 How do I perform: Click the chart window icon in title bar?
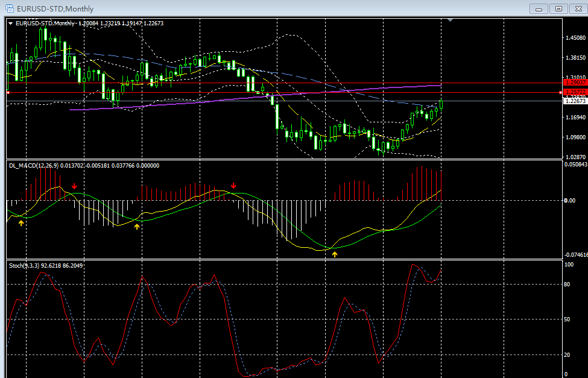[10, 8]
